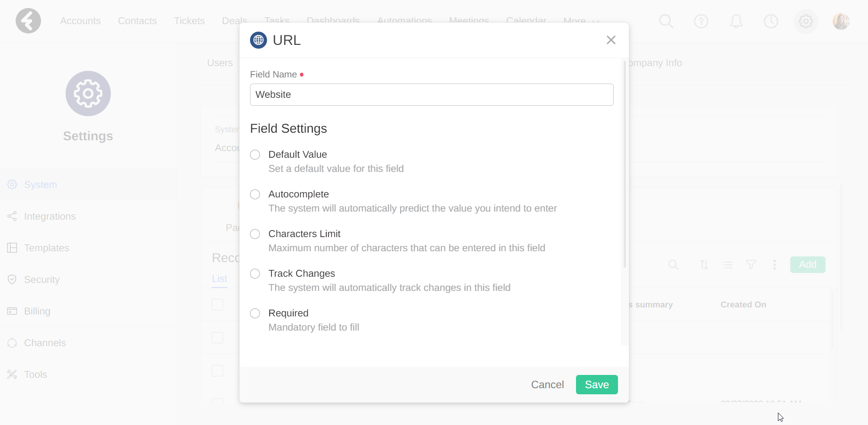Click inside the Field Name input
868x425 pixels.
pyautogui.click(x=431, y=94)
